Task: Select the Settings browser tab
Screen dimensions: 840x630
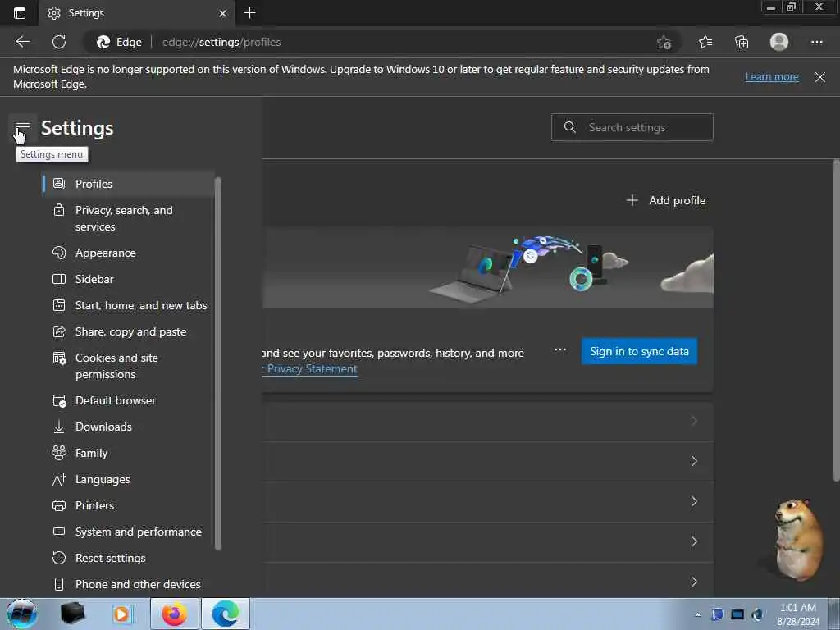Action: pos(137,13)
